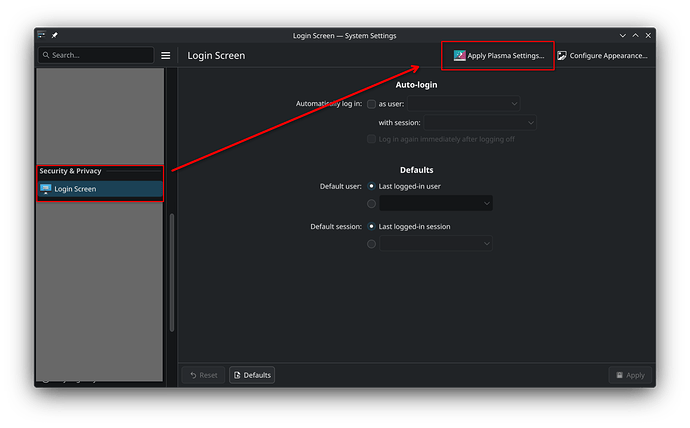
Task: Open the auto-login 'as user' dropdown
Action: [463, 104]
